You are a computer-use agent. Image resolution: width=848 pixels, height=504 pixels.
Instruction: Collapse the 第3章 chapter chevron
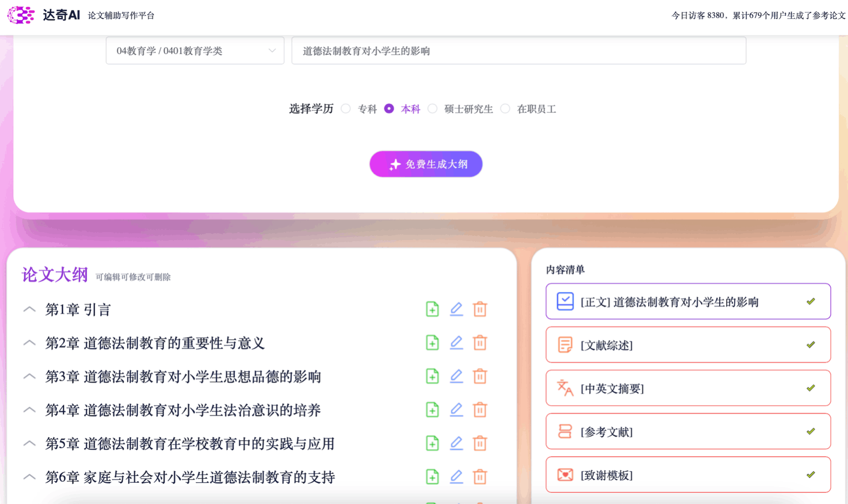(x=30, y=377)
